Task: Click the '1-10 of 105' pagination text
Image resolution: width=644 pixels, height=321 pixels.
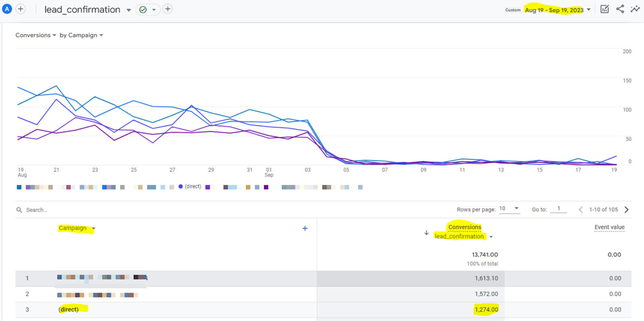Action: pos(603,209)
